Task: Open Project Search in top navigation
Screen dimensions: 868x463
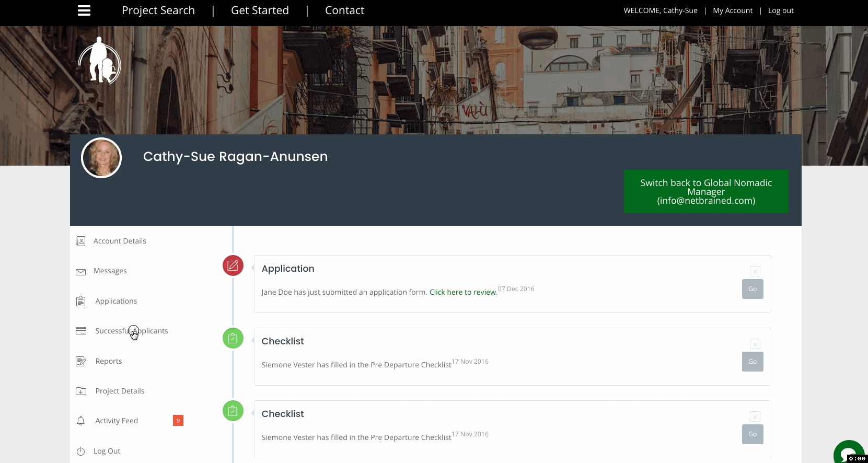Action: coord(158,10)
